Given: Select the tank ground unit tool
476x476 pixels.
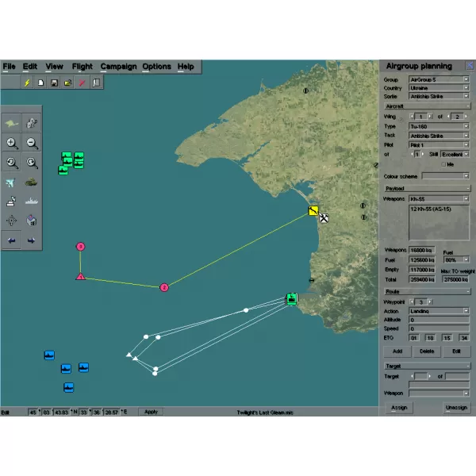Looking at the screenshot, I should click(x=32, y=182).
